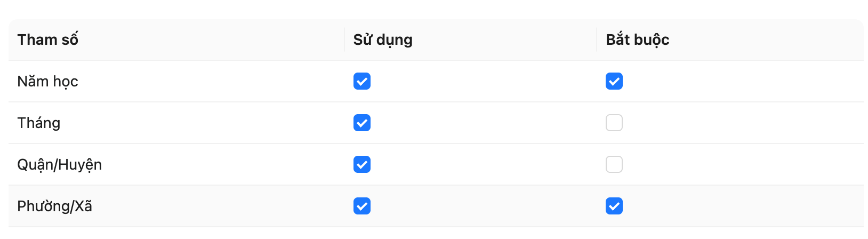
Task: Untick Sử dụng for Quận/Huyện
Action: click(x=361, y=164)
